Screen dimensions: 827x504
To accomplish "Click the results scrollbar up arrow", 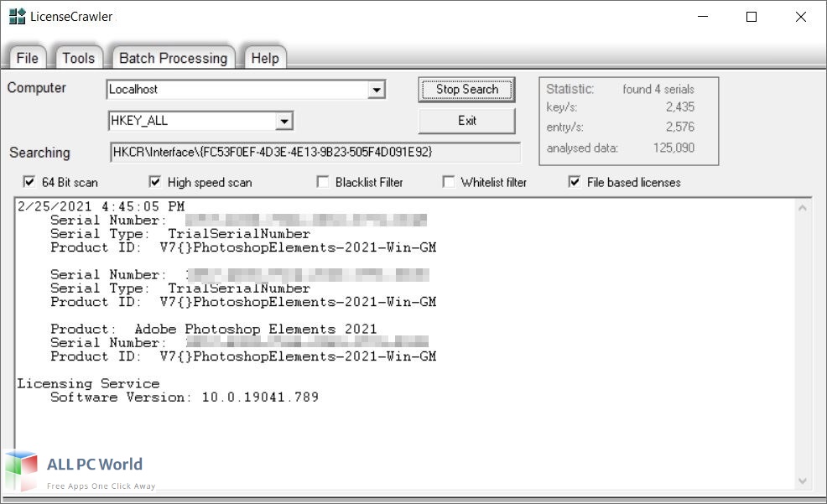I will pos(803,208).
